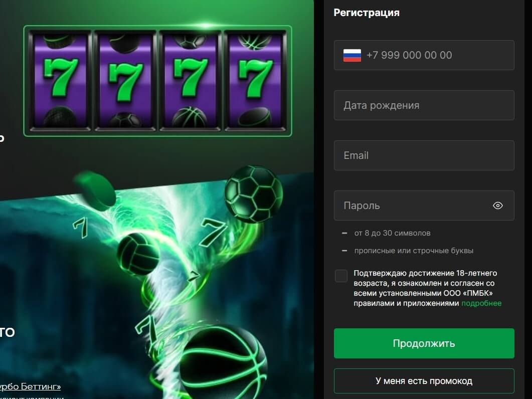Click the Russian flag country selector
Image resolution: width=532 pixels, height=399 pixels.
point(352,55)
